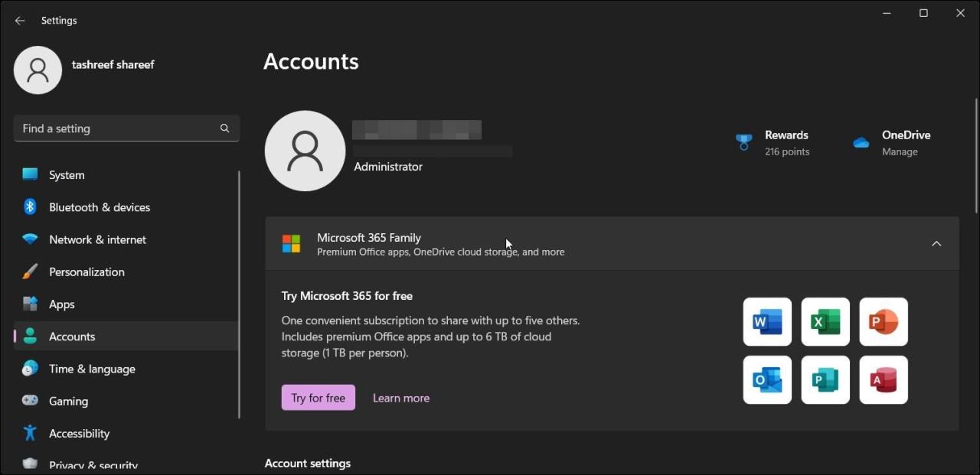Screen dimensions: 980x475
Task: Click the search magnifier icon
Action: 224,129
